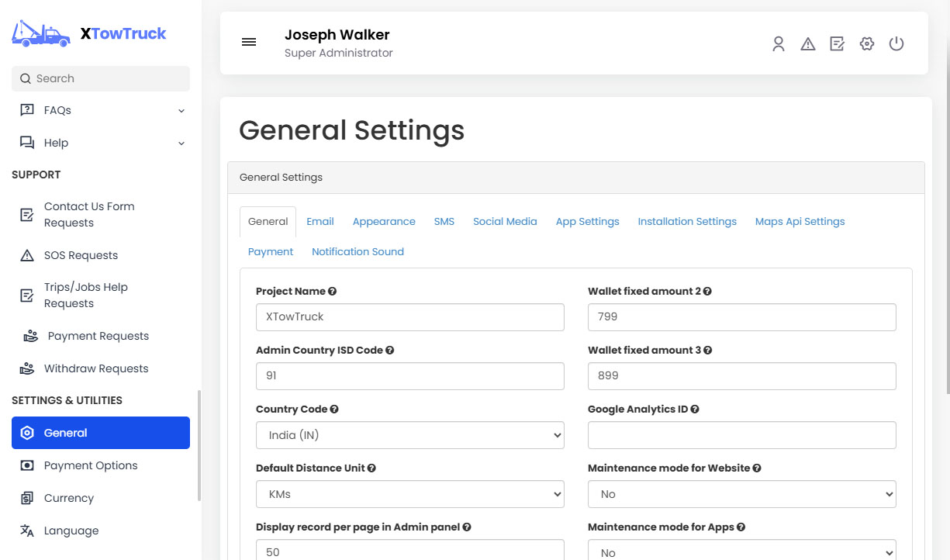Click the Language translate icon in sidebar
The image size is (950, 560).
point(27,531)
